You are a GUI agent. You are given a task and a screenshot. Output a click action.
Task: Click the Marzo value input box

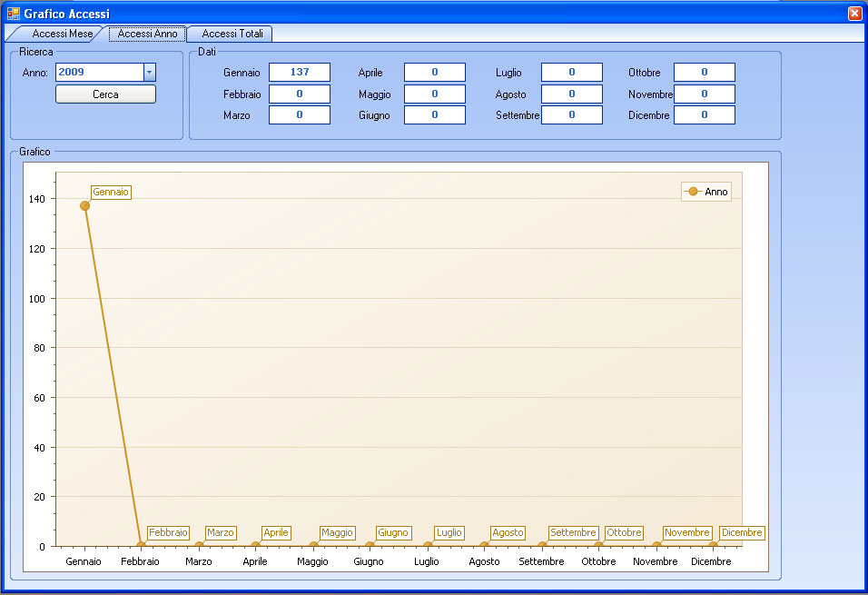pos(299,115)
